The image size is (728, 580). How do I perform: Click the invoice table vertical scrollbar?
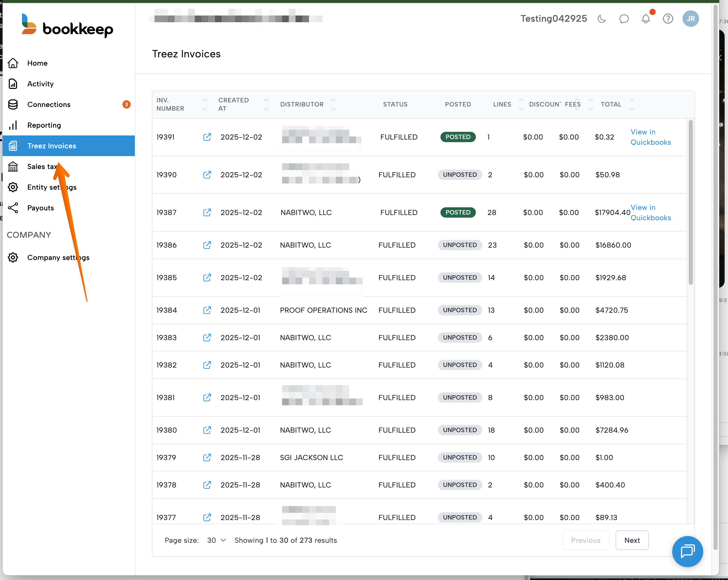(x=691, y=203)
